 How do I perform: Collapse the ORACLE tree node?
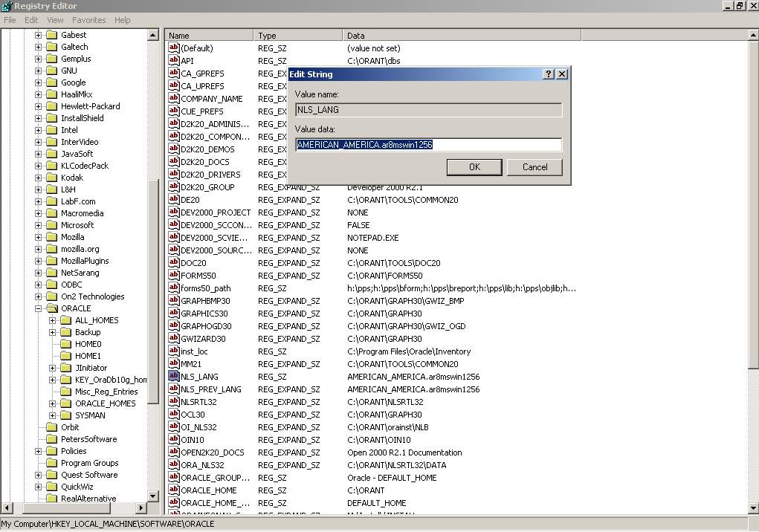39,308
